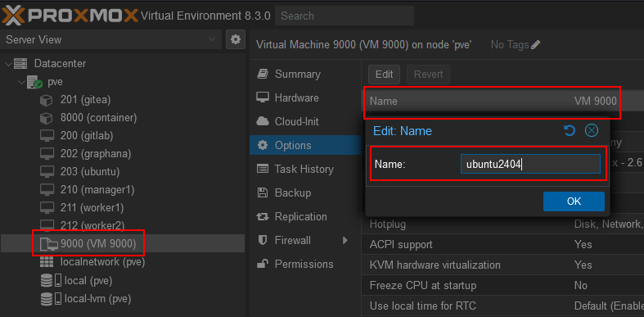The image size is (644, 317).
Task: Click the 210 (manager1) monitor icon
Action: [x=47, y=189]
